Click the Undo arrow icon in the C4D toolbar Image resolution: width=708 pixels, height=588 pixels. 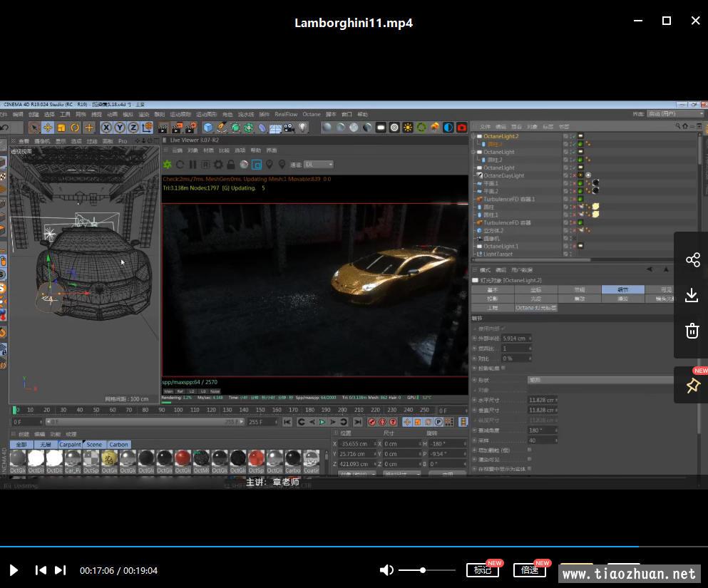click(x=4, y=128)
